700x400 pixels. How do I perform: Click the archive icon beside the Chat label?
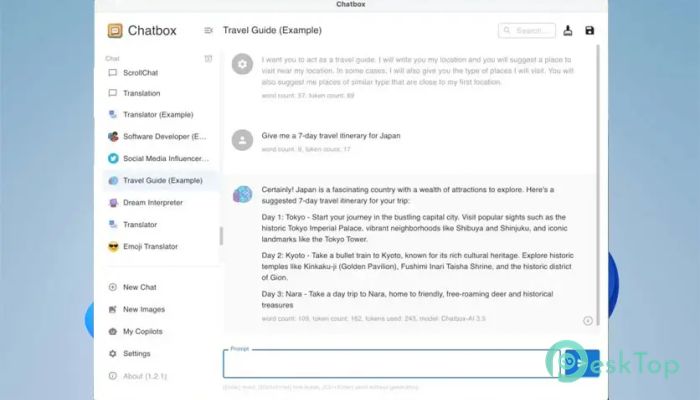[208, 58]
